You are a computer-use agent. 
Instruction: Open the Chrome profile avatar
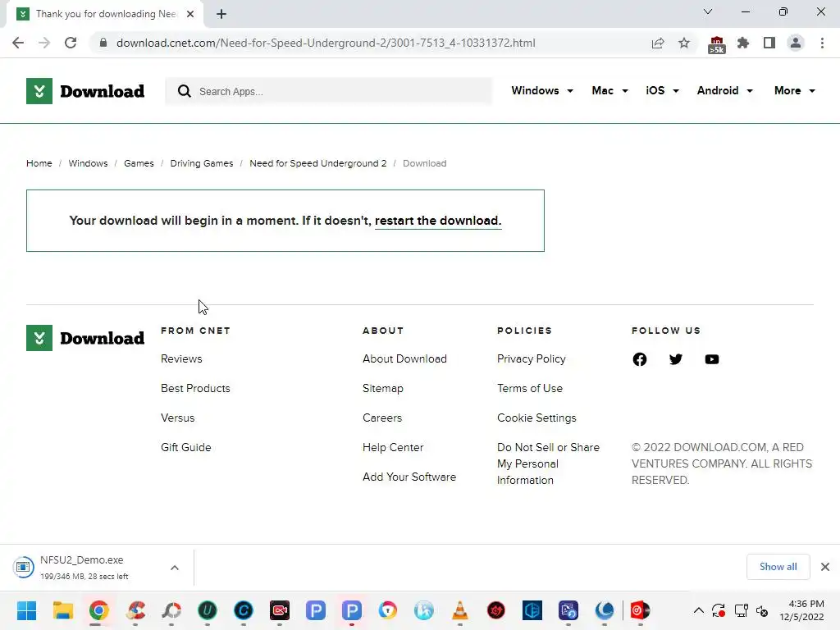pos(796,43)
